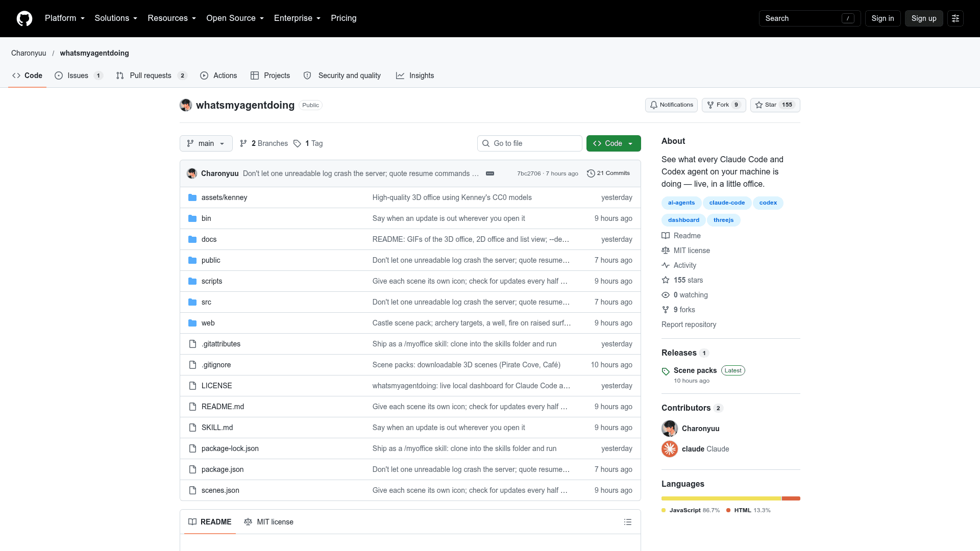Image resolution: width=980 pixels, height=551 pixels.
Task: Open Scene packs release
Action: [x=695, y=370]
